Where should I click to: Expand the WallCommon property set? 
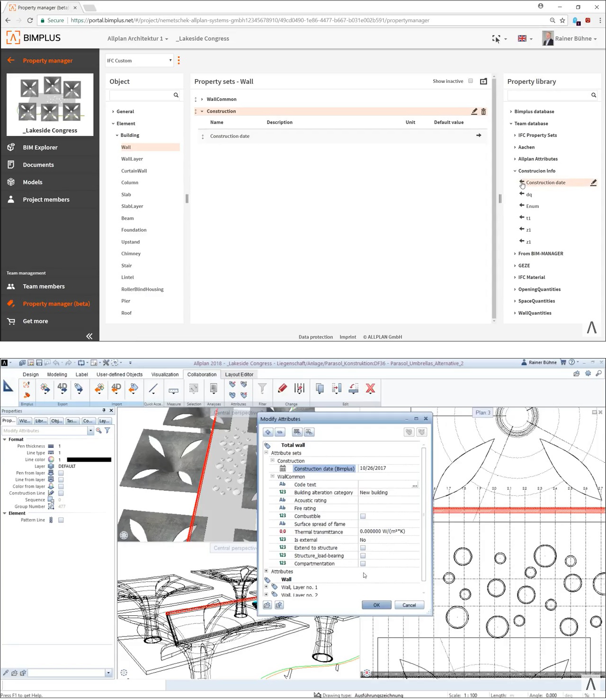(x=202, y=99)
